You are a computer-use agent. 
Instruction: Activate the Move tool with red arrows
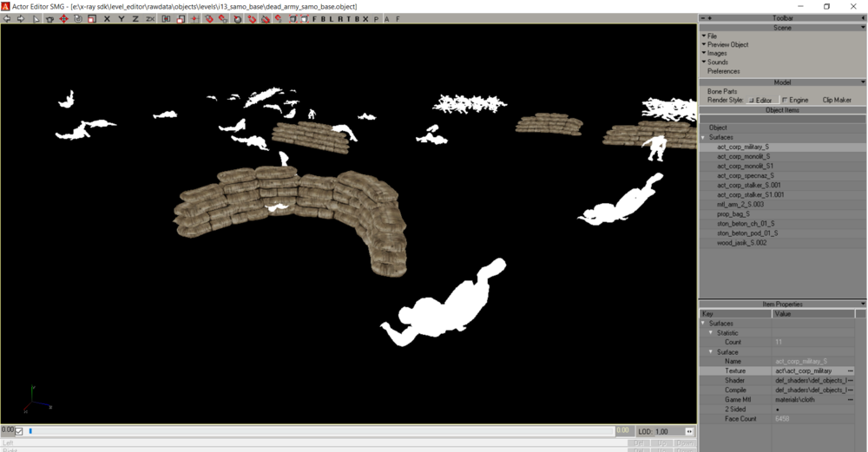tap(63, 19)
